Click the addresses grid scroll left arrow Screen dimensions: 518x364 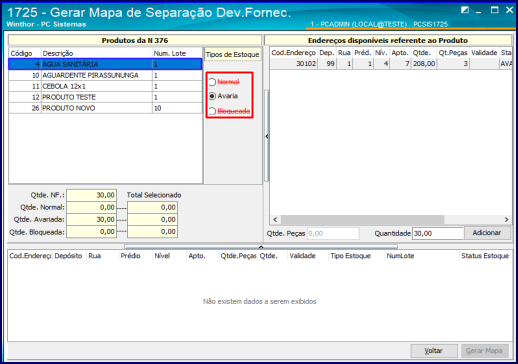(x=275, y=219)
